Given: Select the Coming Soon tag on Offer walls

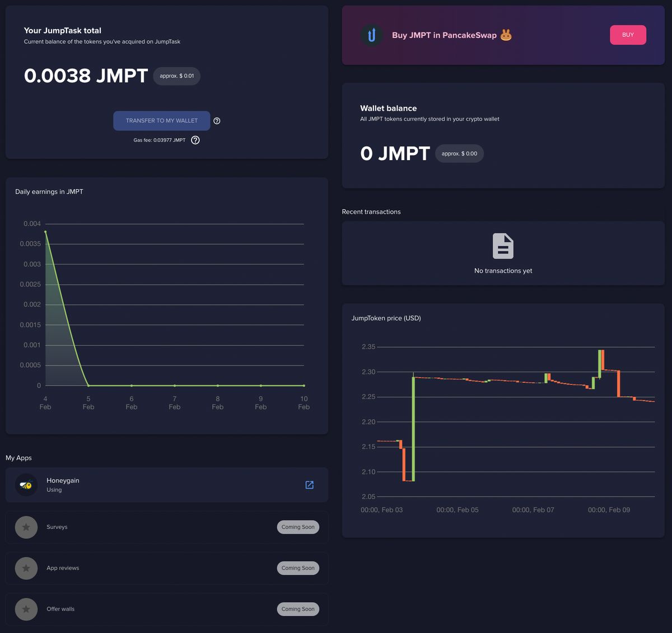Looking at the screenshot, I should [x=298, y=609].
